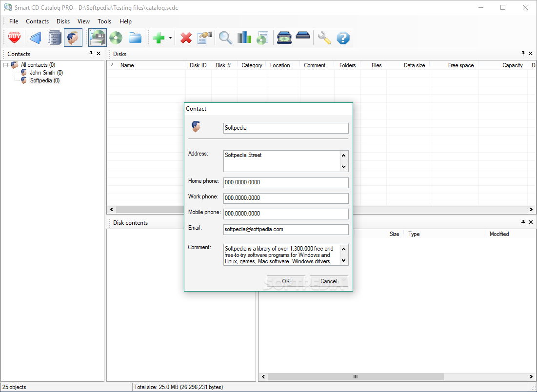The width and height of the screenshot is (537, 392).
Task: Sort disks by Disk ID column
Action: 199,65
